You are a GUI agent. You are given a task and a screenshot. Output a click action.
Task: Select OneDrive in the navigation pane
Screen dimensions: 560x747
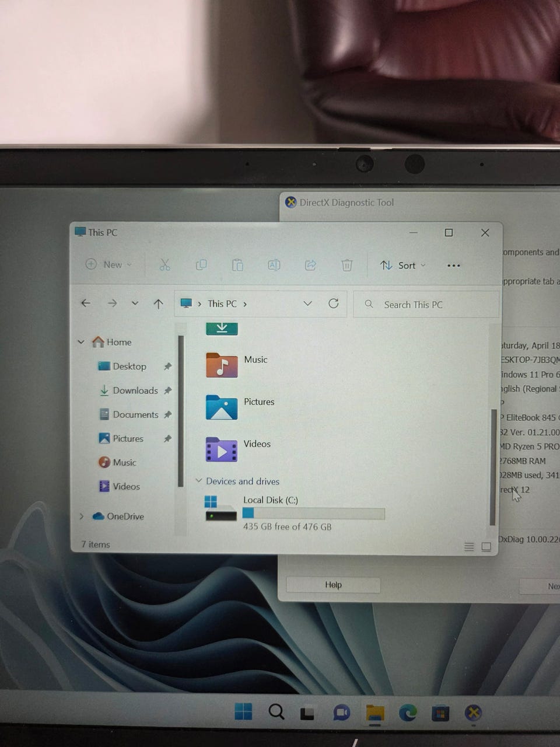[x=118, y=516]
